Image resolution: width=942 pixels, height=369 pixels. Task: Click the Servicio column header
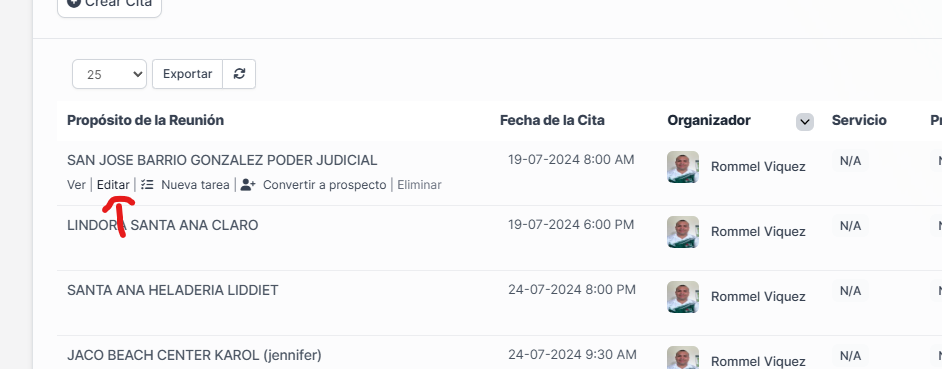pyautogui.click(x=859, y=120)
